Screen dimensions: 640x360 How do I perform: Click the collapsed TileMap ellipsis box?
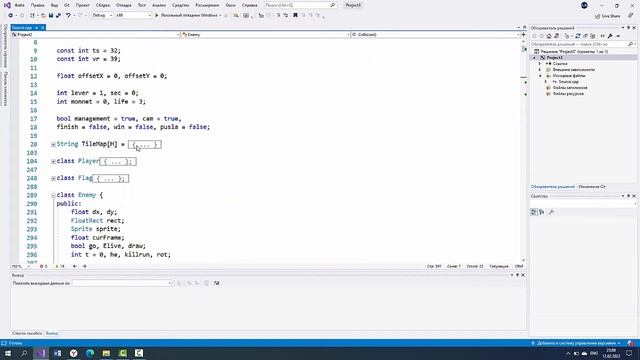point(145,144)
